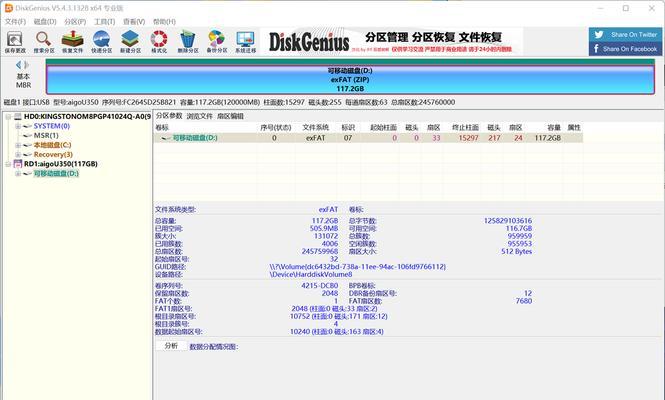
Task: Click the HD0 hard disk icon in tree
Action: (18, 116)
